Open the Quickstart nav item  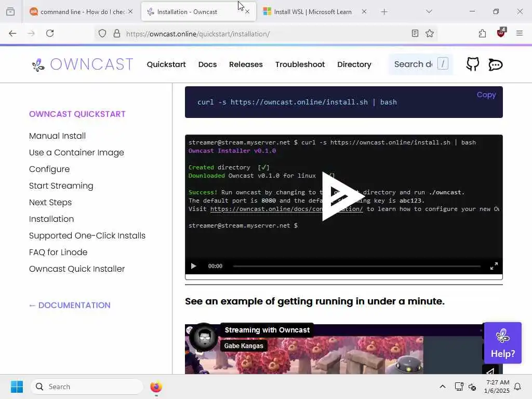[x=166, y=64]
